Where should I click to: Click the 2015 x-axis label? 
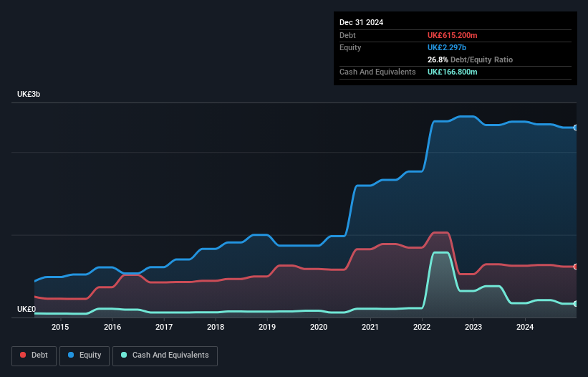pyautogui.click(x=60, y=327)
